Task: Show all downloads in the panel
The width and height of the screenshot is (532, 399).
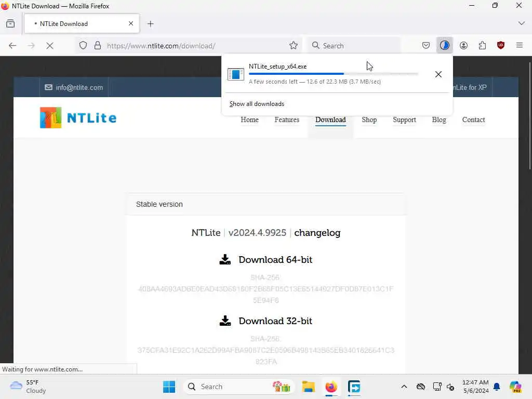Action: tap(257, 104)
